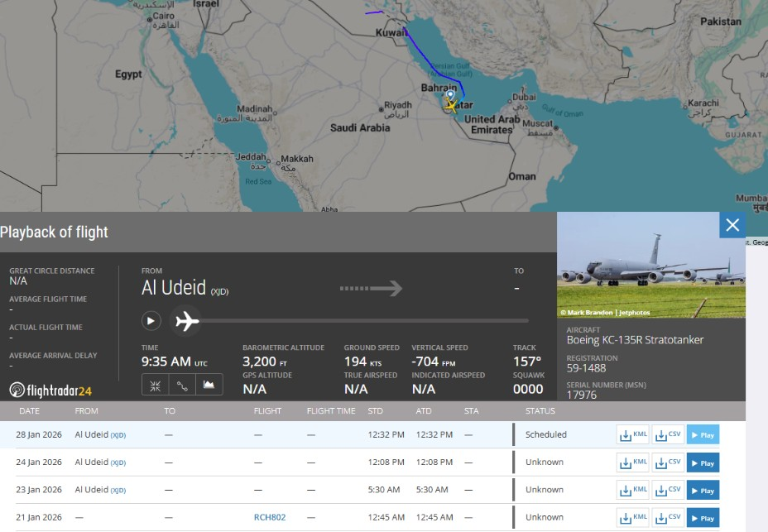
Task: Download KML for the 28 Jan 2026 flight
Action: point(633,434)
